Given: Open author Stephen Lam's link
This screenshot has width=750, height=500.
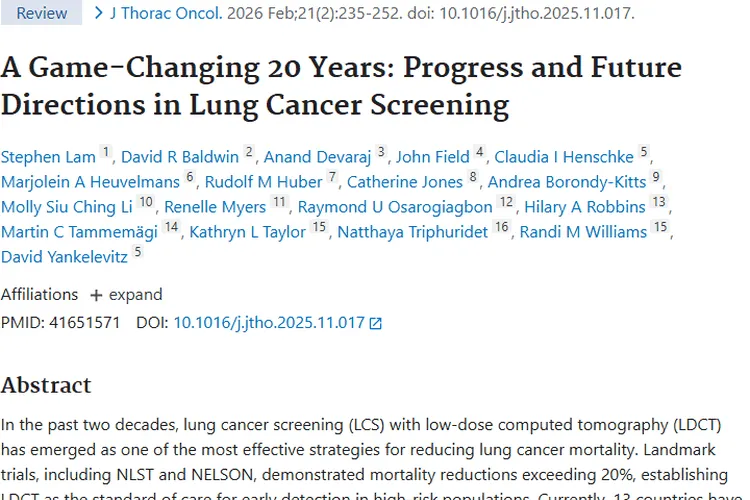Looking at the screenshot, I should coord(48,157).
